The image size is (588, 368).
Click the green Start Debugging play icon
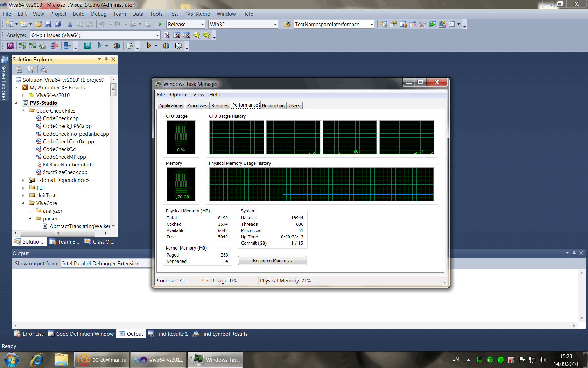(160, 25)
